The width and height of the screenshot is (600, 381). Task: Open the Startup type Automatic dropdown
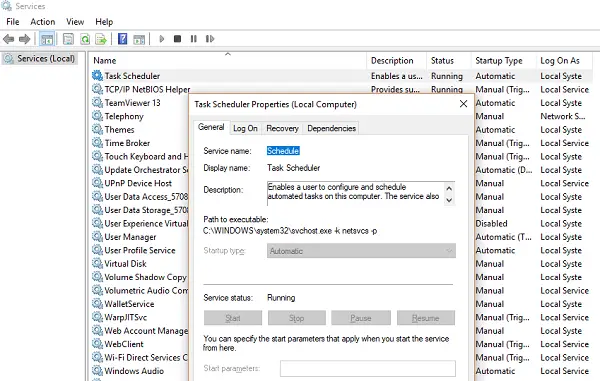point(361,251)
